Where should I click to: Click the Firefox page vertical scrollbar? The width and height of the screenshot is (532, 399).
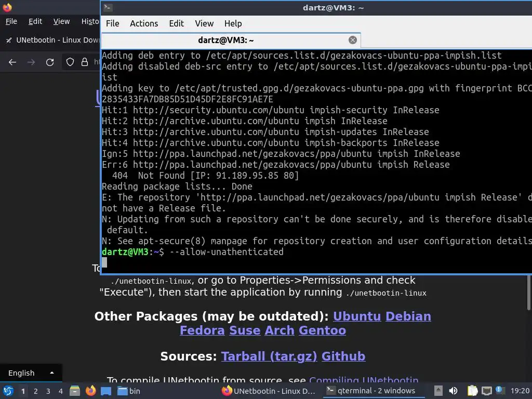point(528,292)
